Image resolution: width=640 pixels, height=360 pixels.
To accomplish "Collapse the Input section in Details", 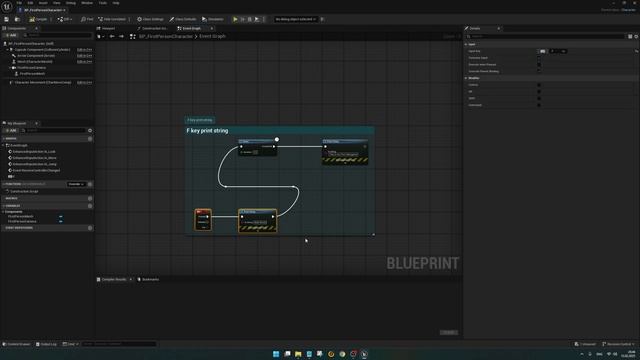I will 466,44.
